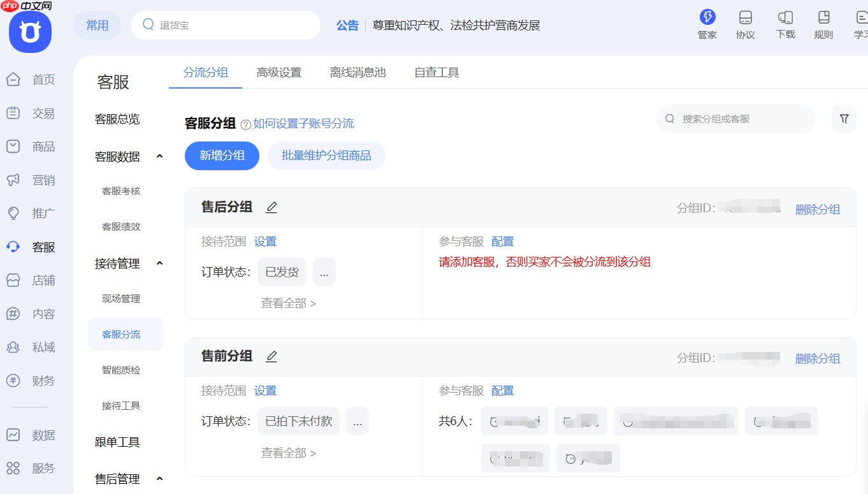The height and width of the screenshot is (494, 868).
Task: Collapse the 售后管理 menu section
Action: point(160,479)
